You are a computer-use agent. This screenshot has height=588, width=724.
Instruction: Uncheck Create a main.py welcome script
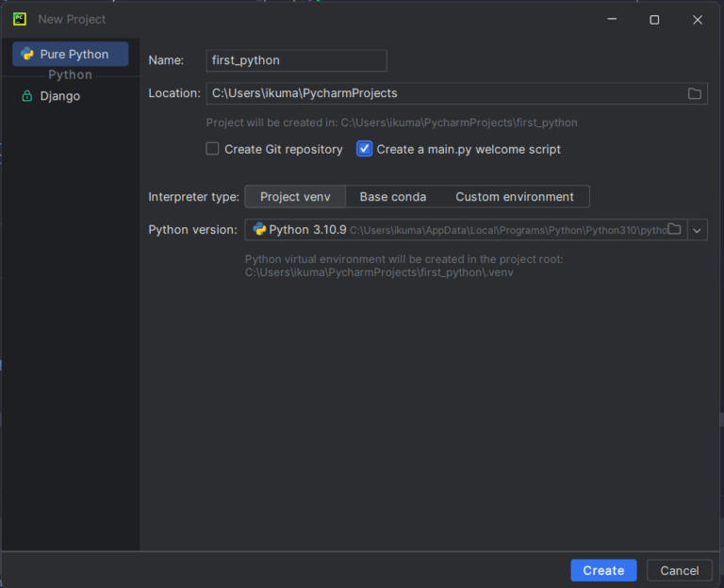point(365,149)
